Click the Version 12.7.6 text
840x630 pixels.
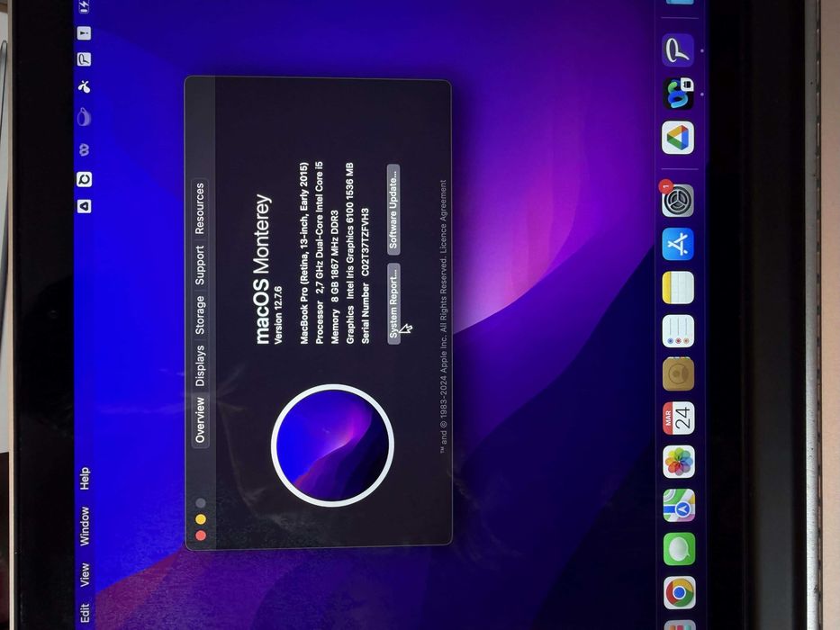[278, 315]
